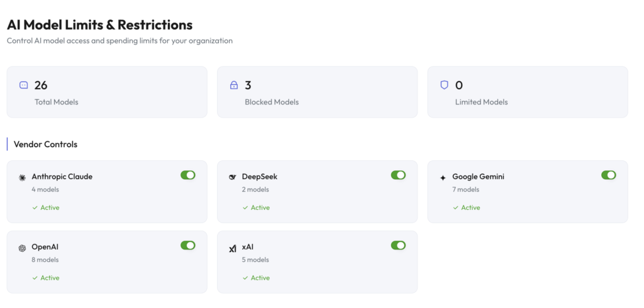The height and width of the screenshot is (308, 644).
Task: Disable the xAI vendor switch
Action: tap(398, 246)
